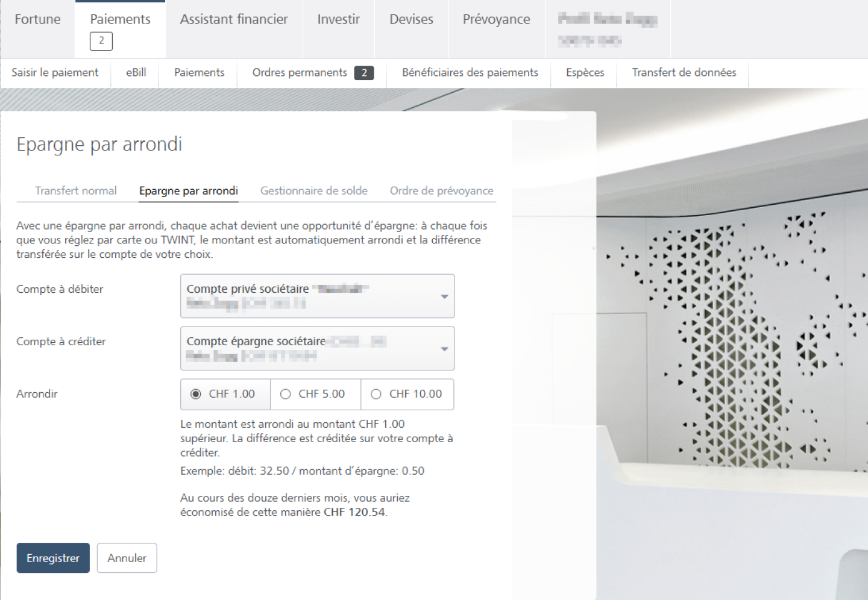Navigate to Investir menu
This screenshot has height=600, width=868.
pyautogui.click(x=338, y=19)
